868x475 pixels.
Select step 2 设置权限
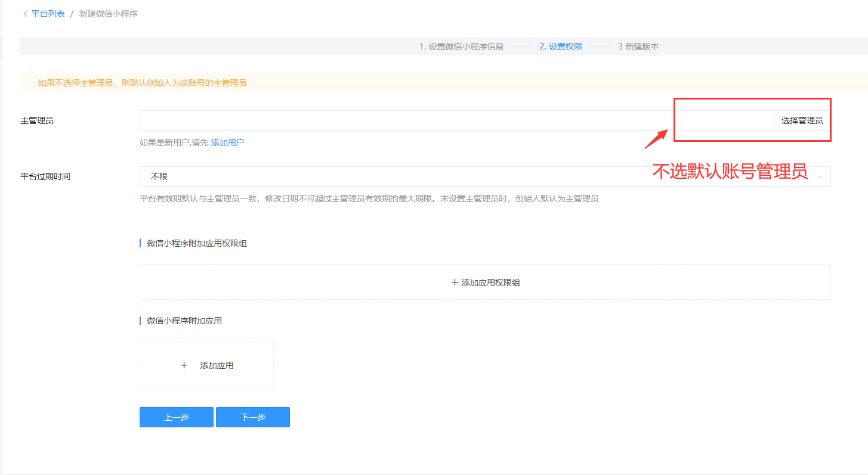tap(561, 46)
